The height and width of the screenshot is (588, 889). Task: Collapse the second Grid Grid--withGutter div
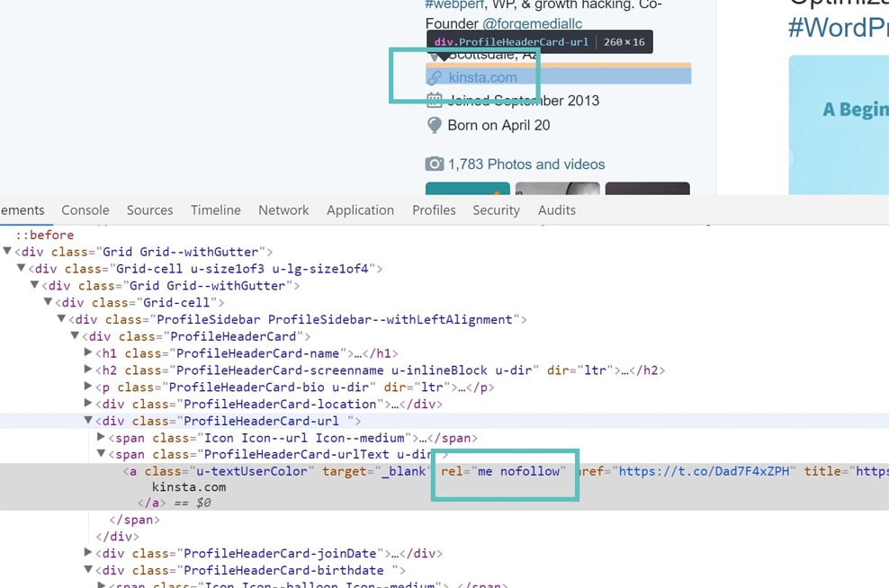[34, 285]
